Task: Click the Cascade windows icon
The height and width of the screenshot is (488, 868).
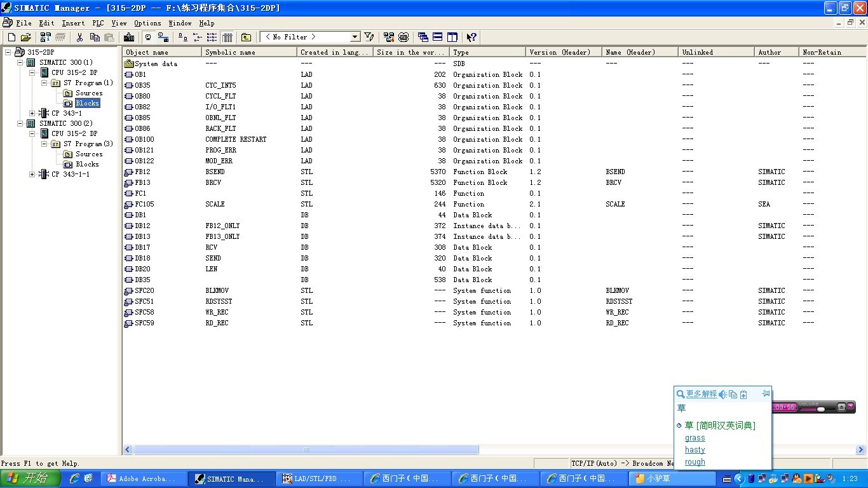Action: coord(423,37)
